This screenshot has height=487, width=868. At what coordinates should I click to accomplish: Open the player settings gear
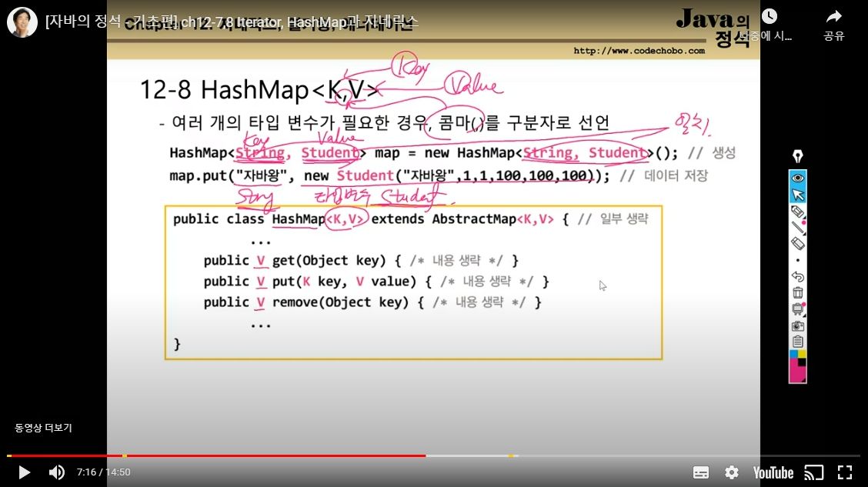[x=732, y=472]
